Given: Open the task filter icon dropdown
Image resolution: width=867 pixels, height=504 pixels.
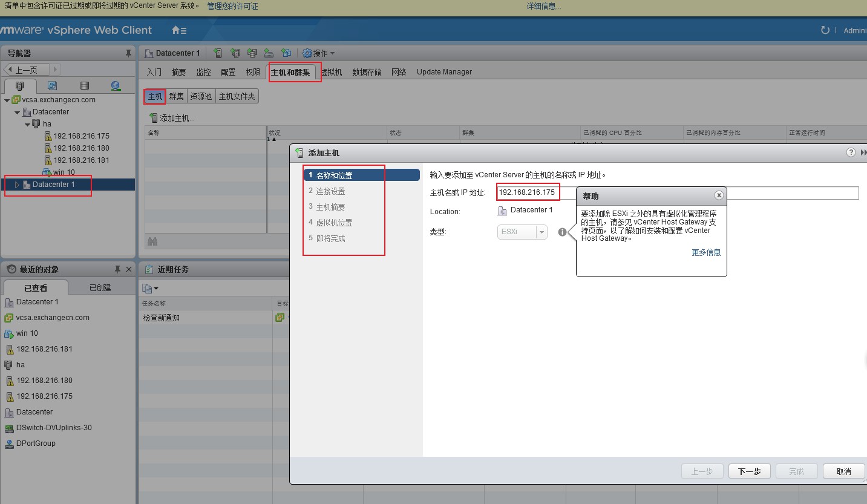Looking at the screenshot, I should [x=149, y=289].
